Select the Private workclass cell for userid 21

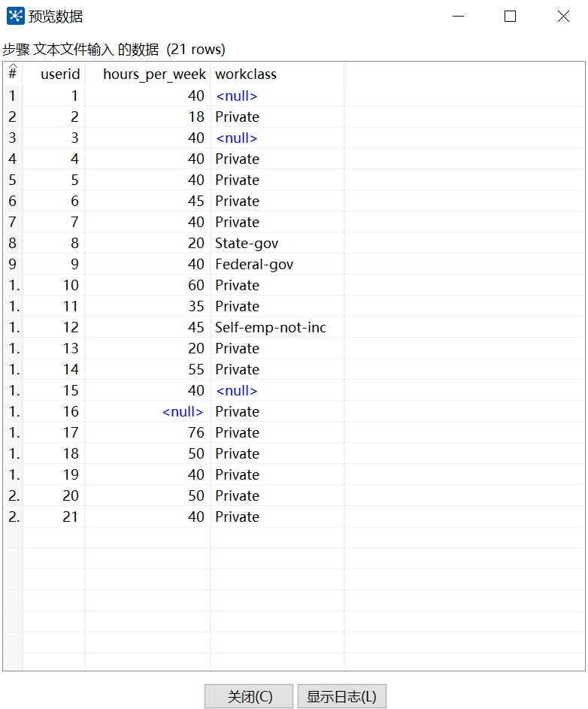277,517
